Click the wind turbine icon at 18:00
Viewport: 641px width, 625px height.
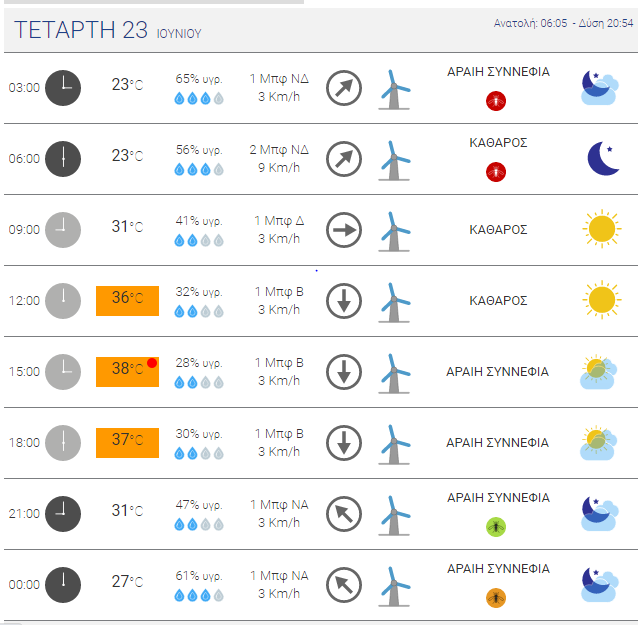coord(394,445)
